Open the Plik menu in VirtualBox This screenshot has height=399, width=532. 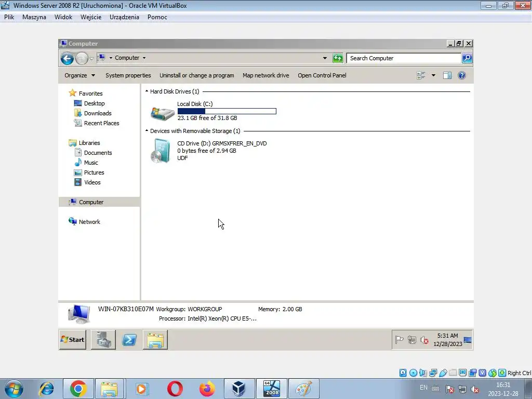click(9, 17)
